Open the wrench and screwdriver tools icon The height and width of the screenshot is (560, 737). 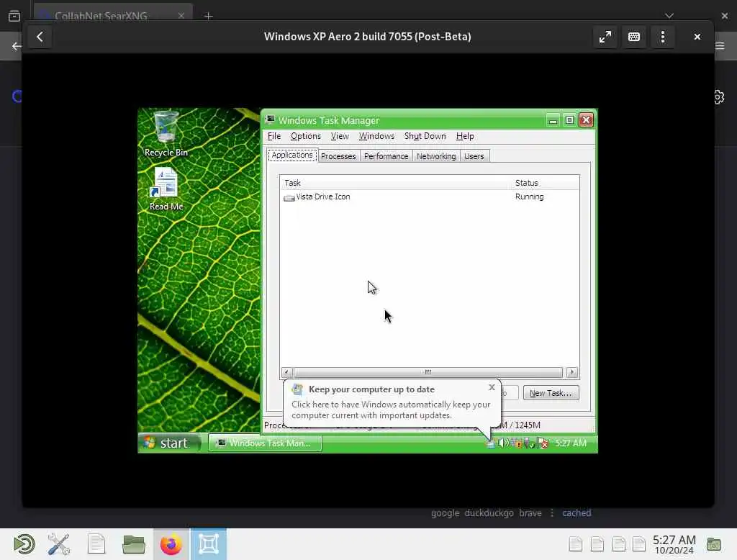(59, 544)
